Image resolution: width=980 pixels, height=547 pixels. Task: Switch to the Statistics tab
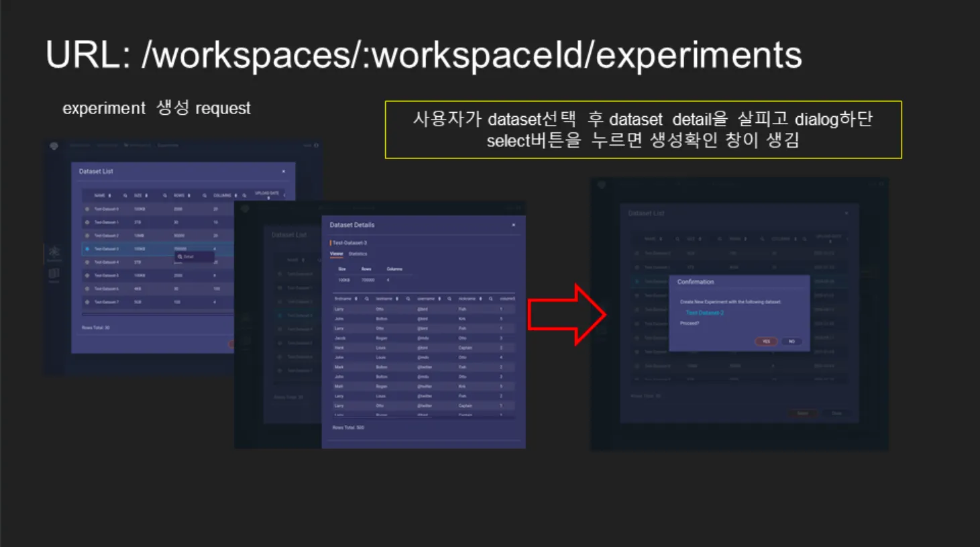pos(358,254)
